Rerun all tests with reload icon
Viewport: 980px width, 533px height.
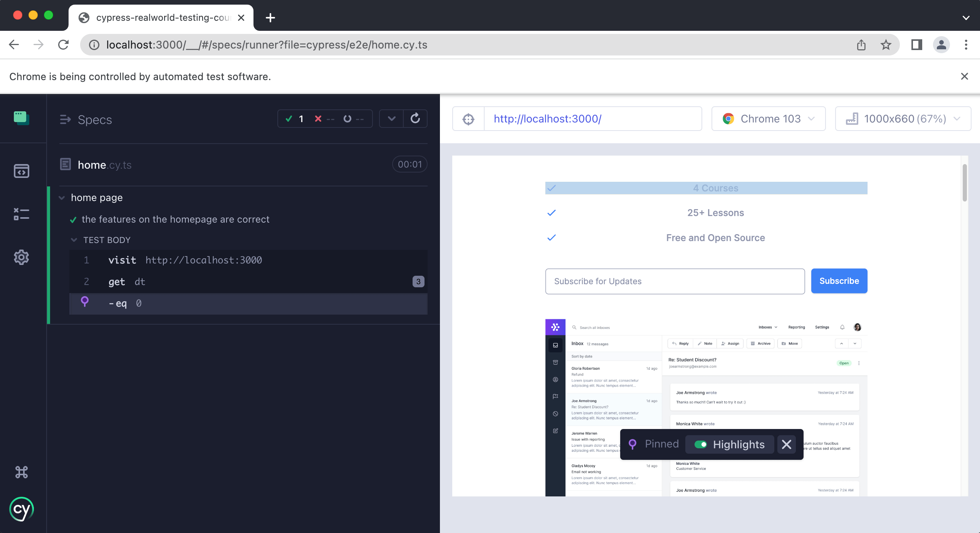point(415,119)
